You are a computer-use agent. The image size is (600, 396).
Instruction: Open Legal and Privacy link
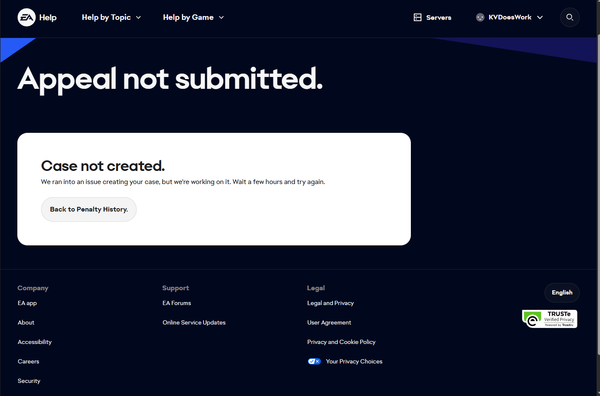click(330, 303)
